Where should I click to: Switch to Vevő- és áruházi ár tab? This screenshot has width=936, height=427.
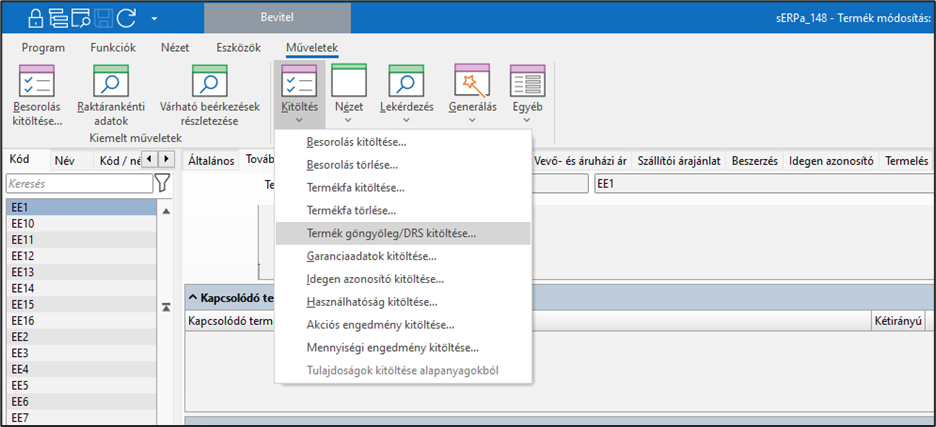(580, 160)
